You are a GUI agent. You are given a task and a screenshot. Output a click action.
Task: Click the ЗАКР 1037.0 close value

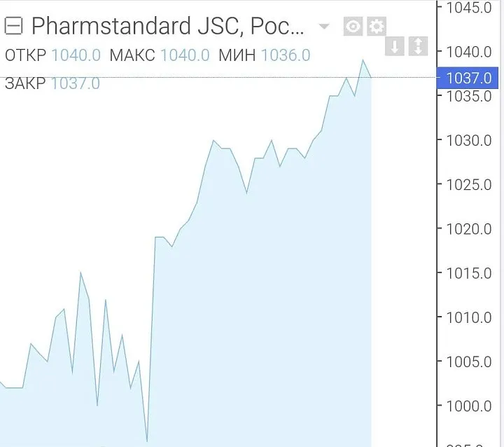click(76, 83)
